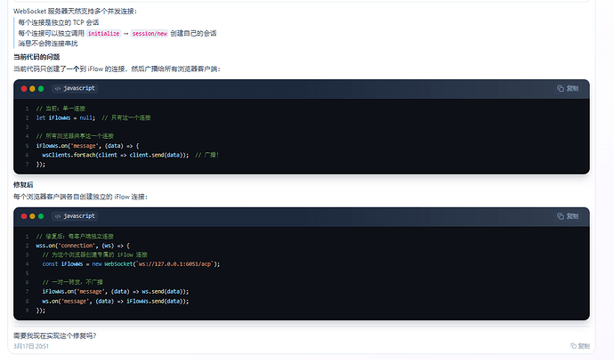This screenshot has width=614, height=364.
Task: Click the quoted line '消息不会跨连接串扰'
Action: 48,44
